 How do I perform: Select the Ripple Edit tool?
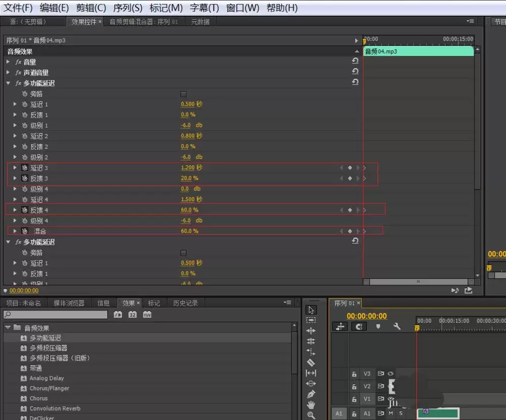pyautogui.click(x=311, y=330)
